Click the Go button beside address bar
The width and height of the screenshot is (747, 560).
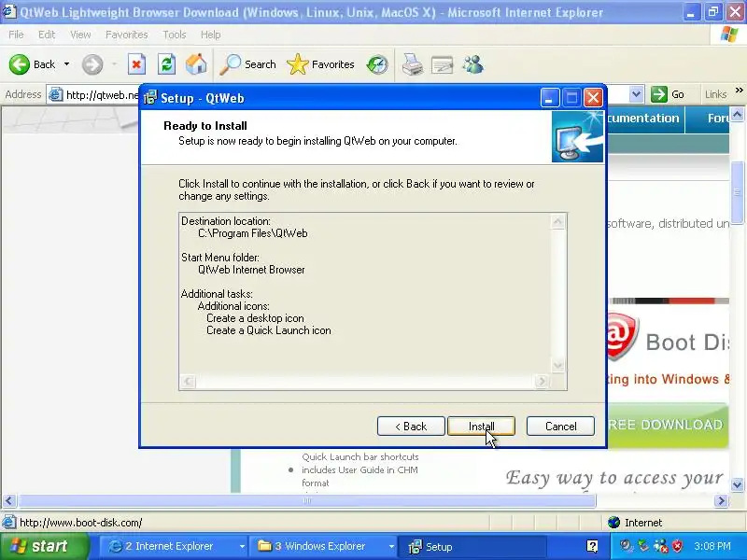[668, 94]
